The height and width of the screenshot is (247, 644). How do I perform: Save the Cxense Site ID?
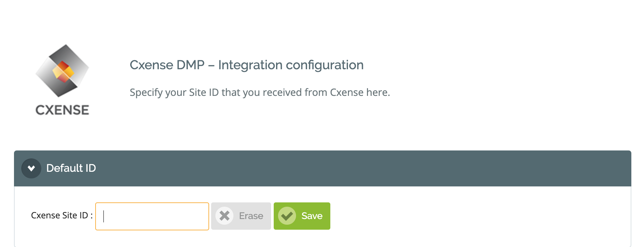coord(302,216)
